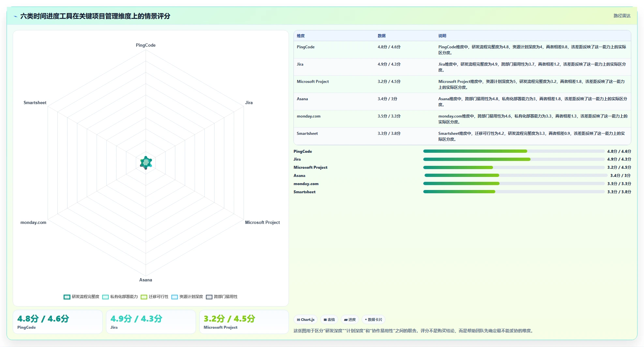Click the radar data points at center

point(146,163)
